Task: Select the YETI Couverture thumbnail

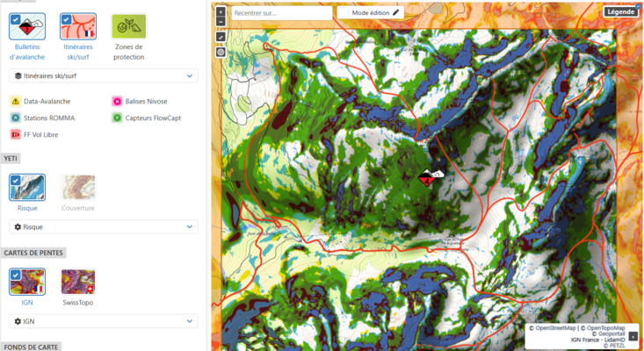Action: (x=77, y=189)
